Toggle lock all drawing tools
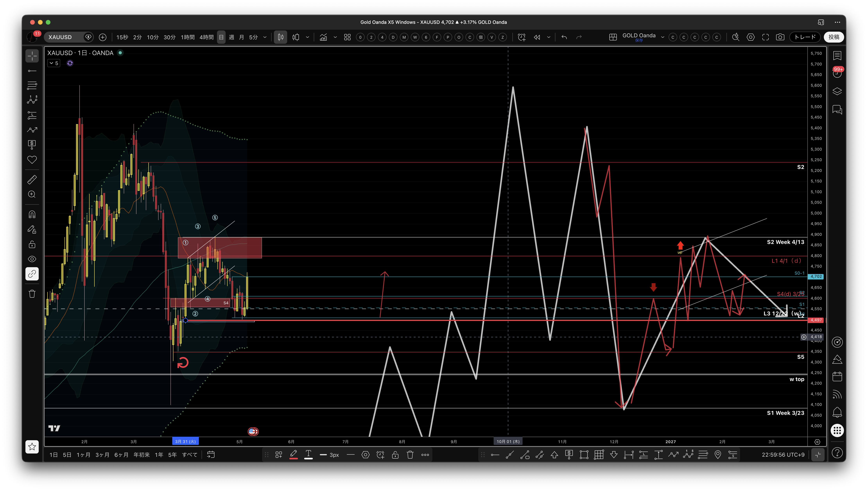 click(32, 244)
